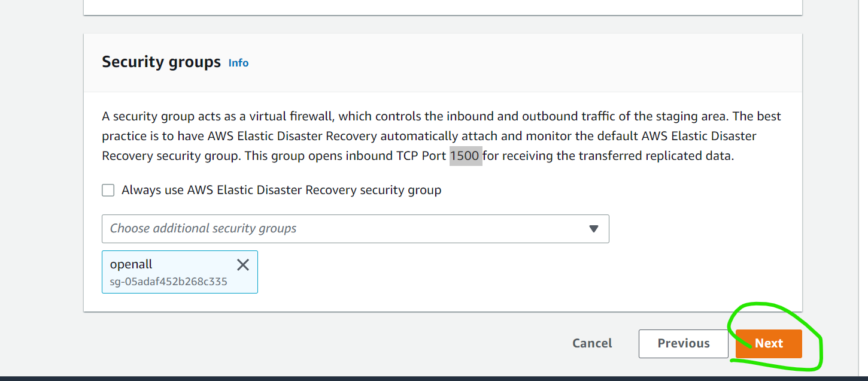Cancel the setup wizard
This screenshot has width=868, height=381.
coord(592,343)
